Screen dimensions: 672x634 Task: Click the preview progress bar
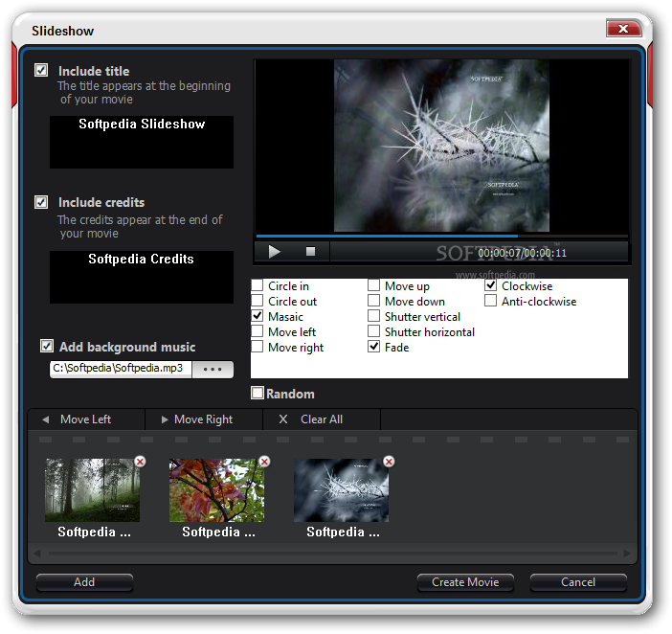tap(442, 236)
